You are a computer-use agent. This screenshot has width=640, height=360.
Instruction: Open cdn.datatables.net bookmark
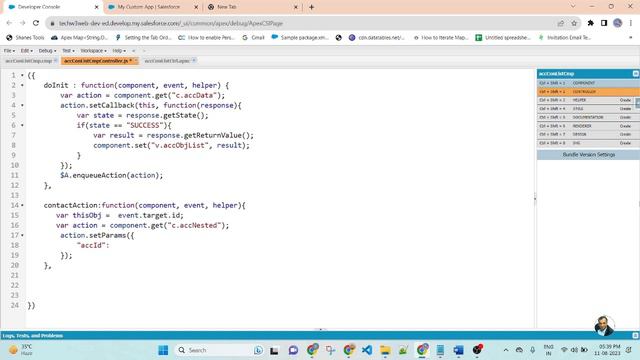(x=377, y=38)
